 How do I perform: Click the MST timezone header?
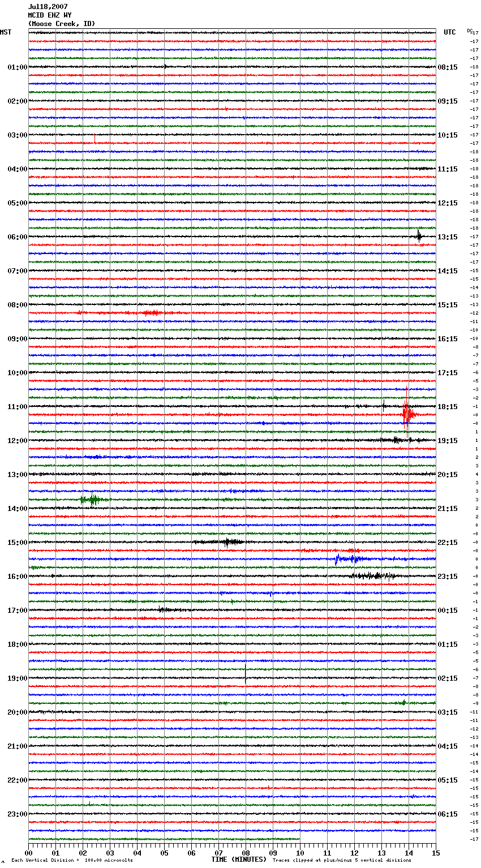click(6, 32)
